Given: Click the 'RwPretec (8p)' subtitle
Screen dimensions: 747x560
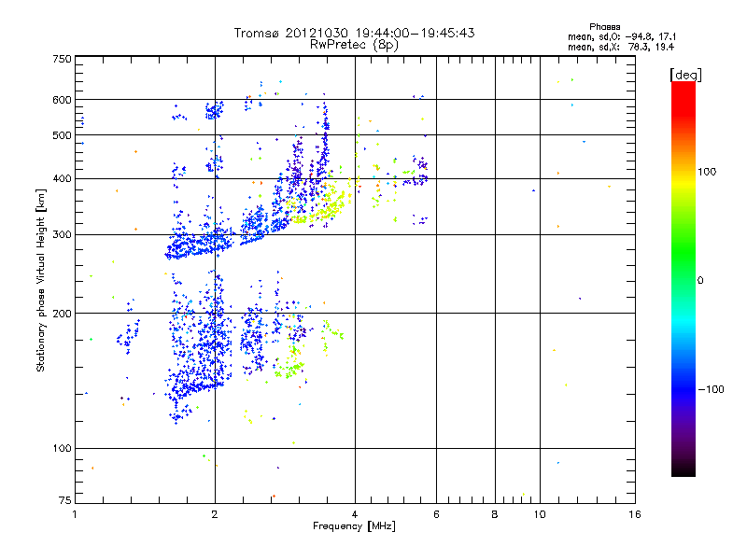Looking at the screenshot, I should tap(354, 45).
